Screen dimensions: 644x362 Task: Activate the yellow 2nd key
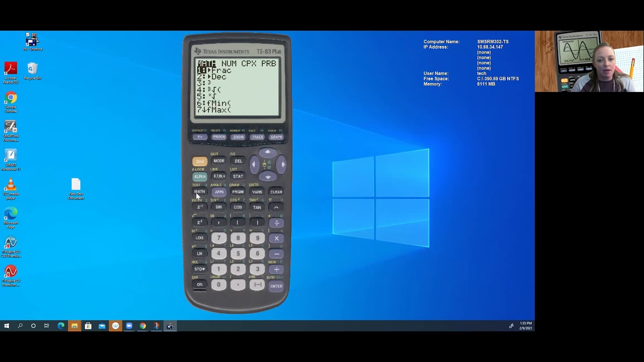200,161
